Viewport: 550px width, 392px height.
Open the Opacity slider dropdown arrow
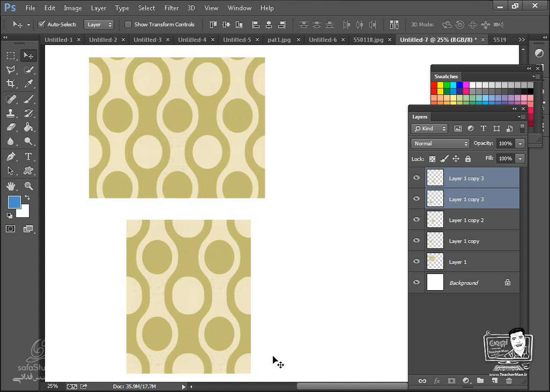(520, 144)
